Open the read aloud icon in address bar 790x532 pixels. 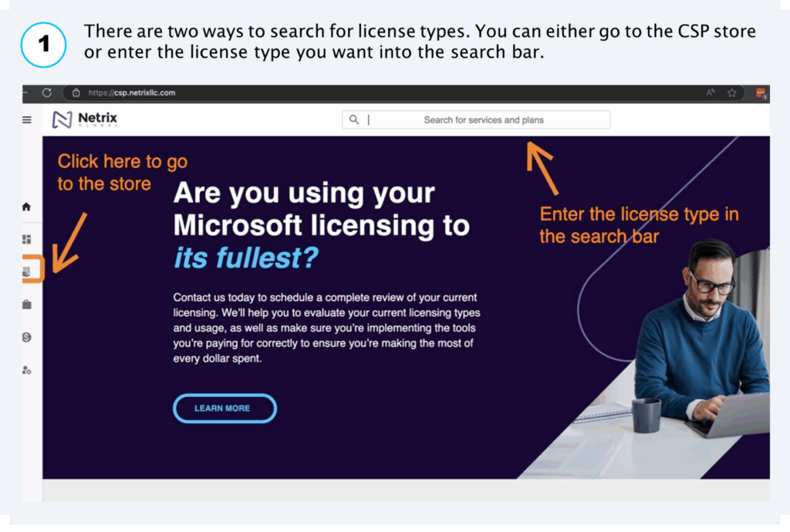[x=711, y=93]
